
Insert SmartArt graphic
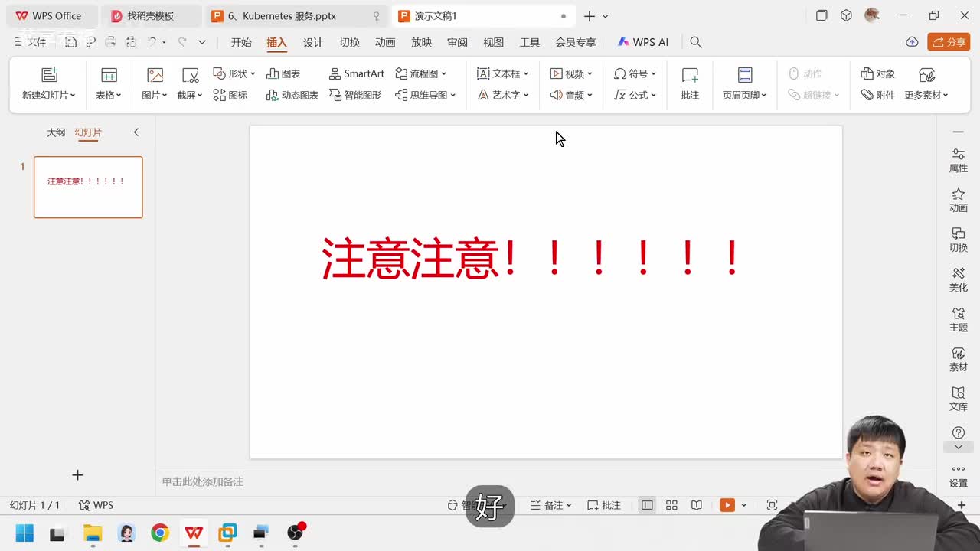[357, 73]
